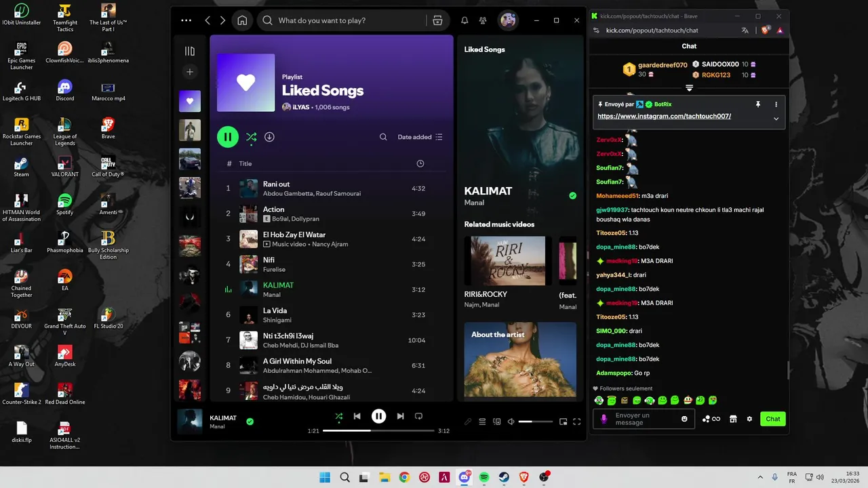868x488 pixels.
Task: Click the plus icon to create playlist
Action: tap(190, 72)
